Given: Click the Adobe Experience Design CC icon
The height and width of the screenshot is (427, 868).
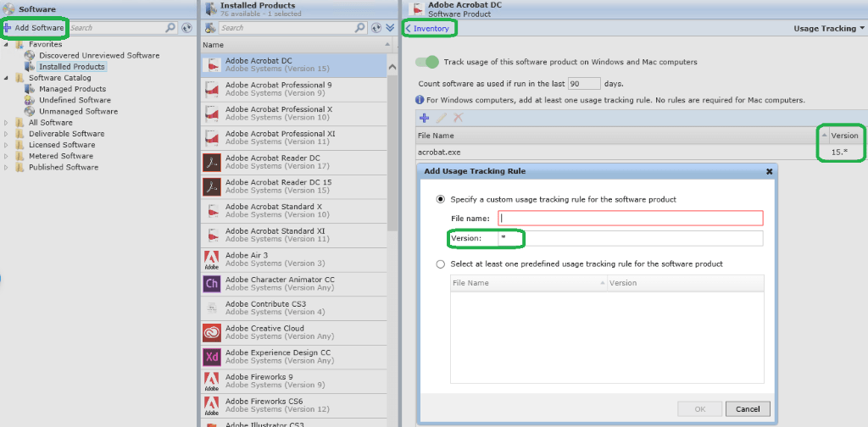Looking at the screenshot, I should (212, 358).
